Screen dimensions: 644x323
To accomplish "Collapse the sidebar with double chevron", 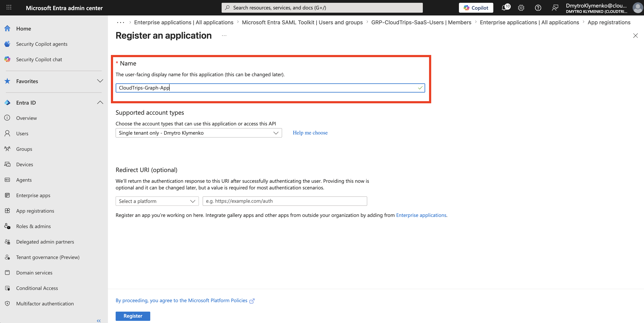I will point(99,321).
